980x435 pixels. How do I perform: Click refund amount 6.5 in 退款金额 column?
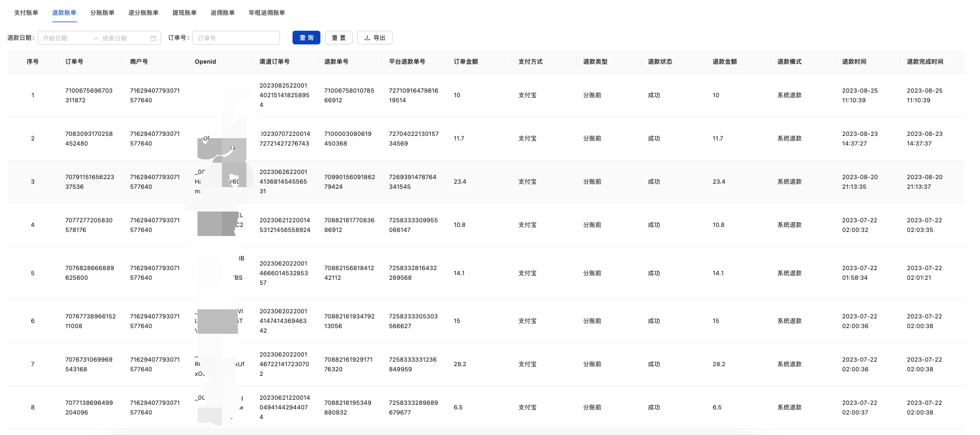click(x=717, y=407)
